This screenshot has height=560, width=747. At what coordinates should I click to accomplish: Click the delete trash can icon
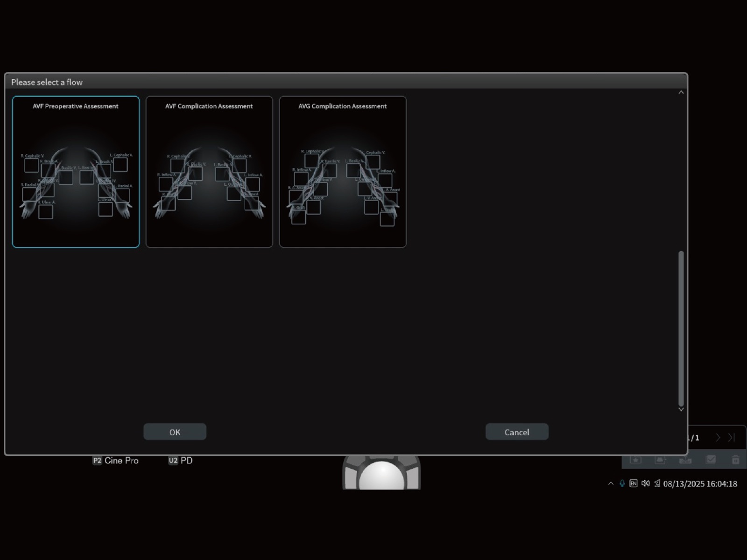click(735, 460)
